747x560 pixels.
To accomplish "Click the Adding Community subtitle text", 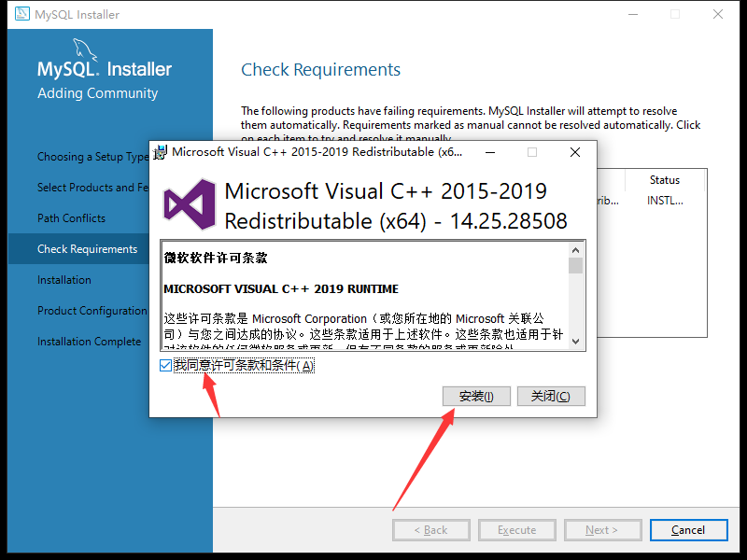I will [98, 93].
